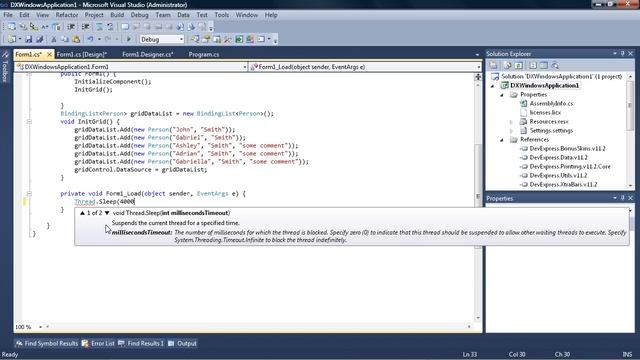640x360 pixels.
Task: Click the editor split handle above the scrollbar
Action: coord(478,77)
